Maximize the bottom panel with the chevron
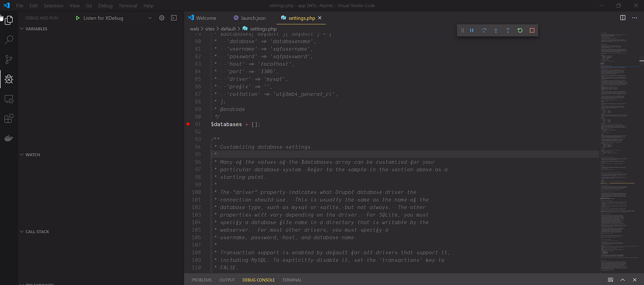Image resolution: width=644 pixels, height=285 pixels. (623, 280)
